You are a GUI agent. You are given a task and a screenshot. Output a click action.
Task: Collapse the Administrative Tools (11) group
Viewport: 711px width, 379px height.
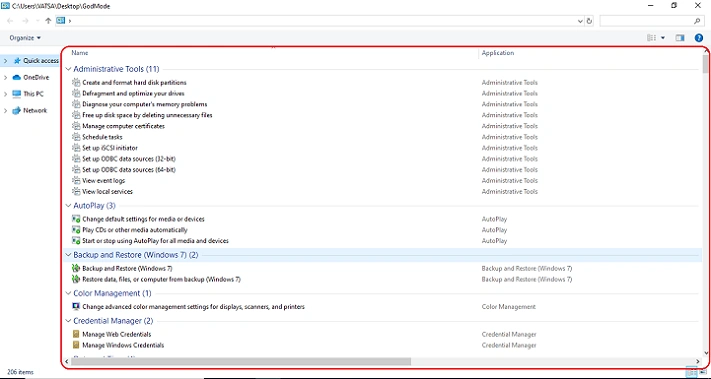coord(68,69)
